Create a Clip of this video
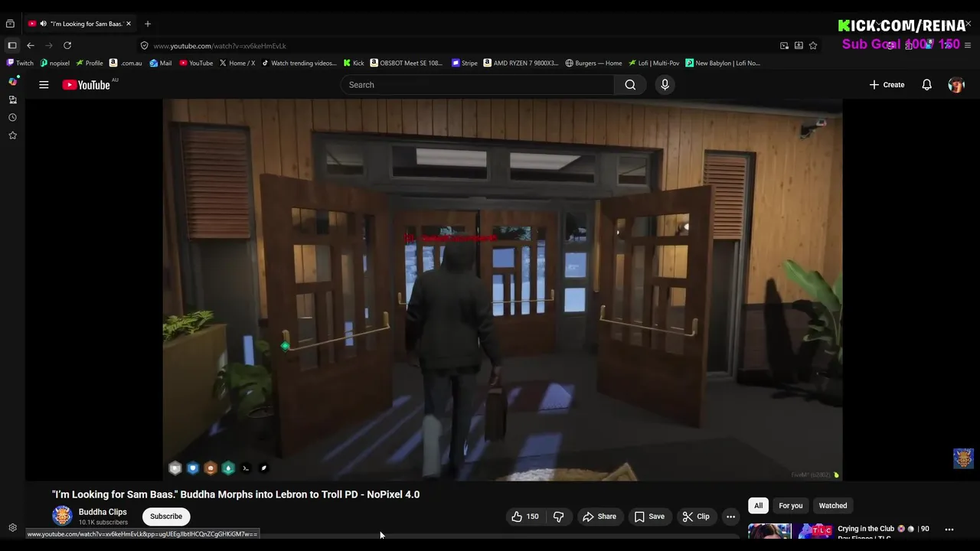The image size is (980, 551). (x=696, y=517)
